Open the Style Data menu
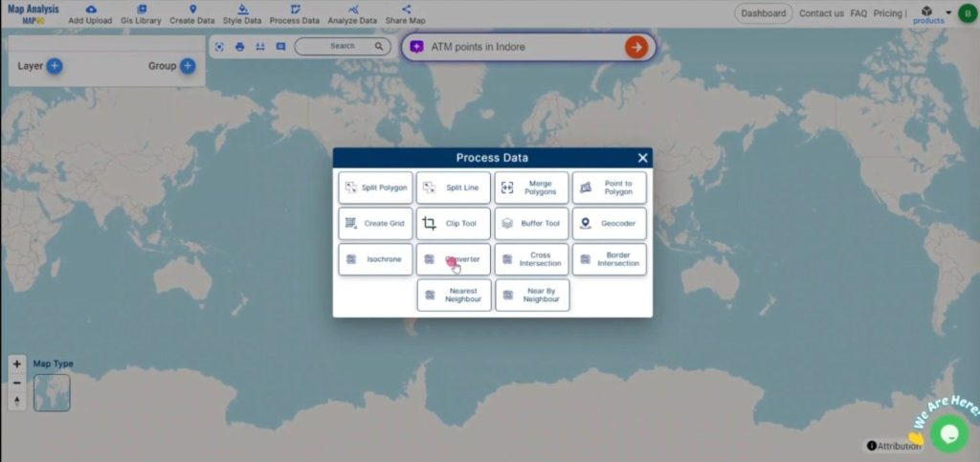 coord(242,13)
